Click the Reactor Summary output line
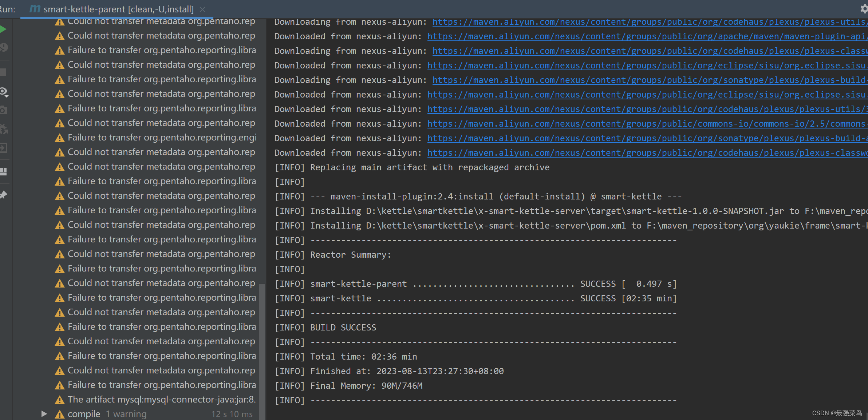Image resolution: width=868 pixels, height=420 pixels. pos(350,255)
